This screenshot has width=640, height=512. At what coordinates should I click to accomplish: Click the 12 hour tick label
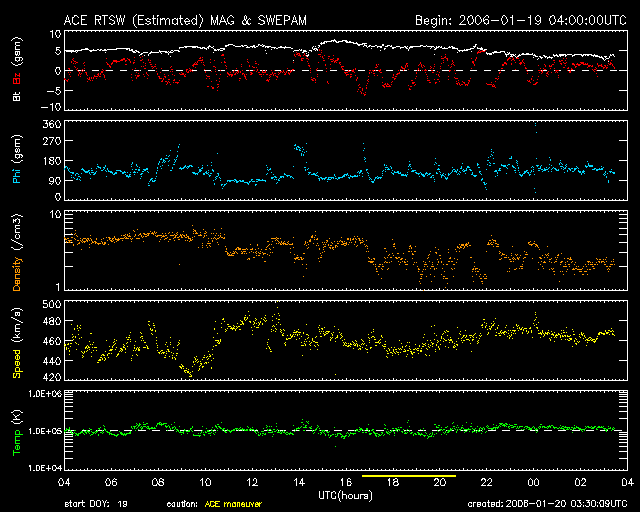(252, 482)
